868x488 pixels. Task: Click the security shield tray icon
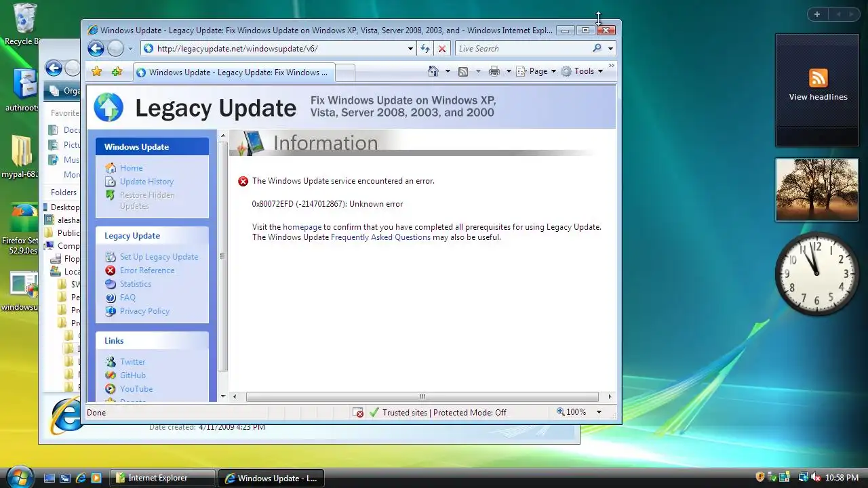[760, 477]
